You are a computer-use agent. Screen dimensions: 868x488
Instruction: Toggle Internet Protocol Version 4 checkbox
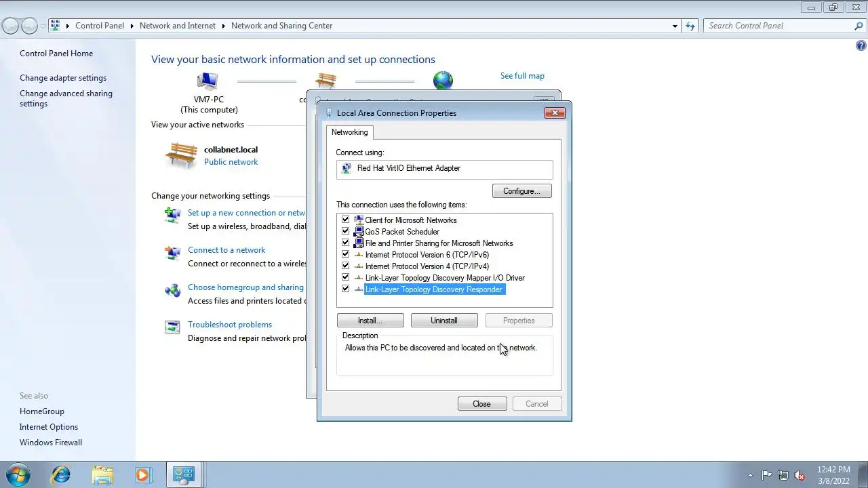point(346,266)
